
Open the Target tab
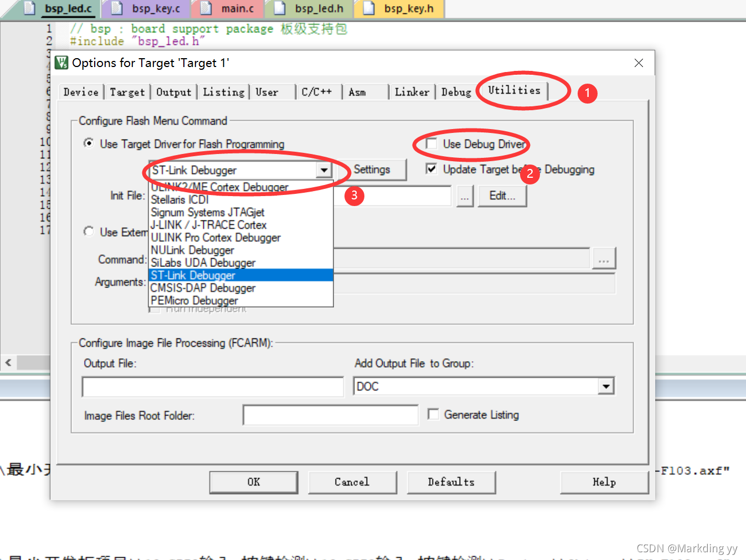coord(127,93)
